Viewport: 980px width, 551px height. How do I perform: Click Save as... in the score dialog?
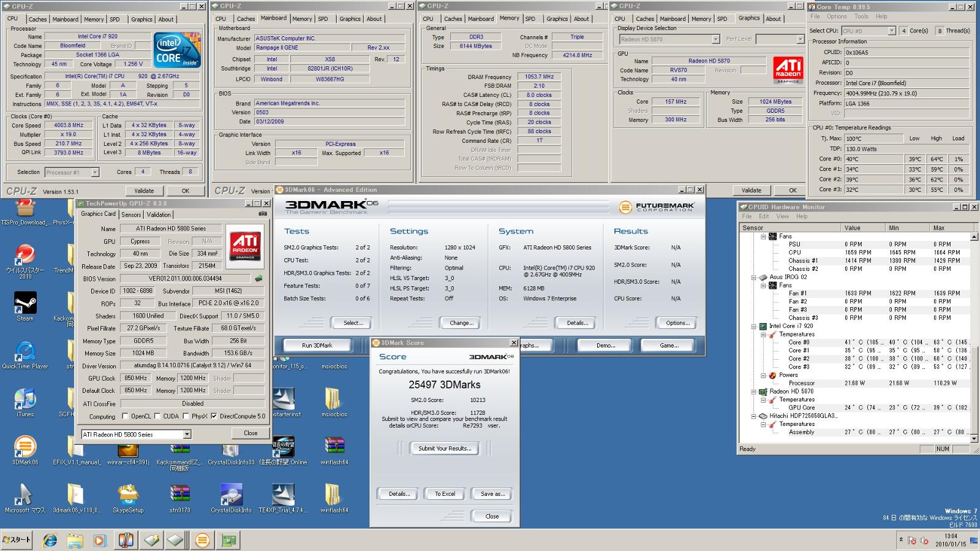(492, 494)
